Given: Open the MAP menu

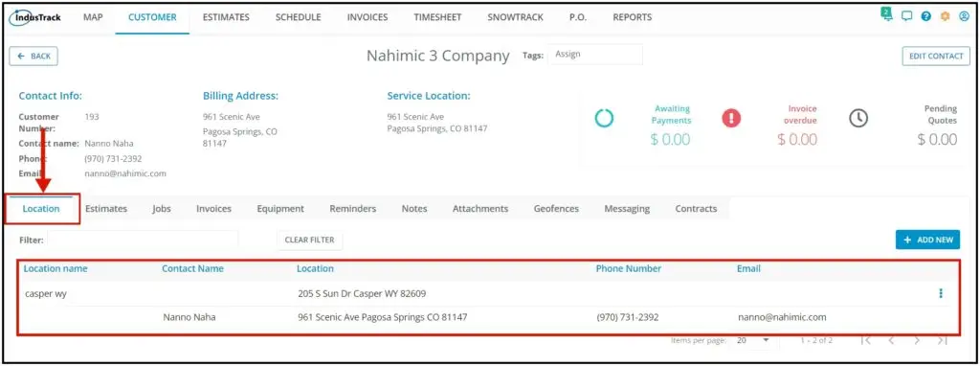Looking at the screenshot, I should coord(93,17).
